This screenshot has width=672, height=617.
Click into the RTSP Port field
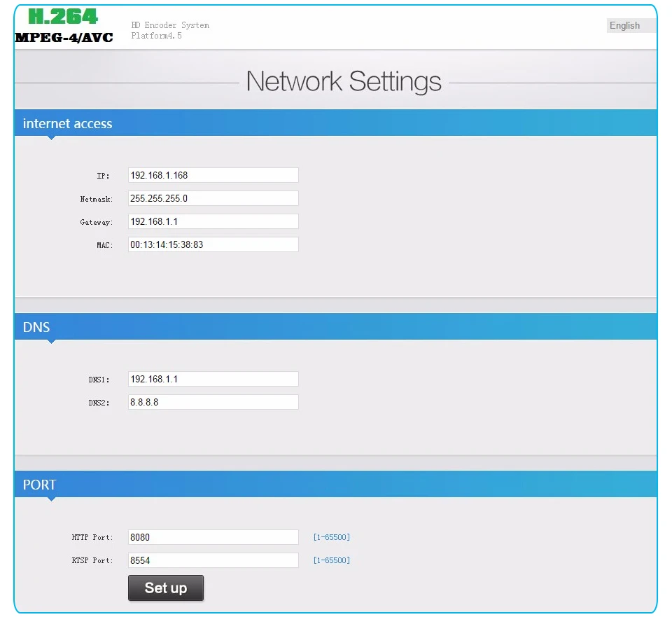pos(213,560)
